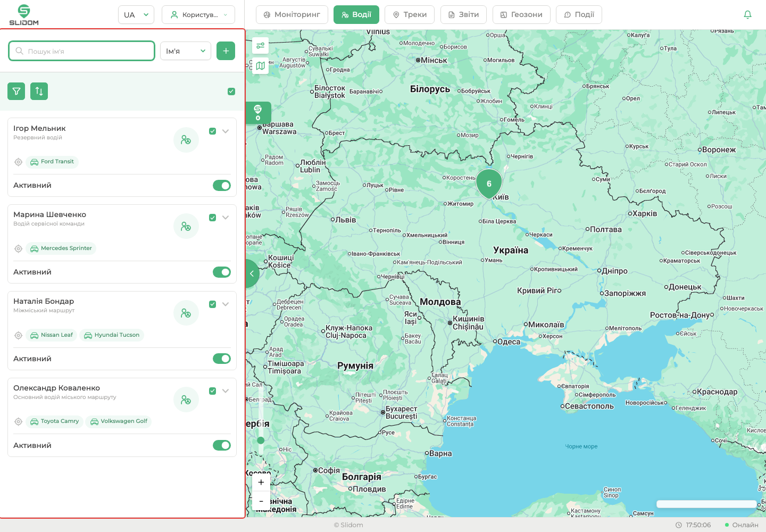Click the Toyota Camry vehicle tag

(x=55, y=421)
